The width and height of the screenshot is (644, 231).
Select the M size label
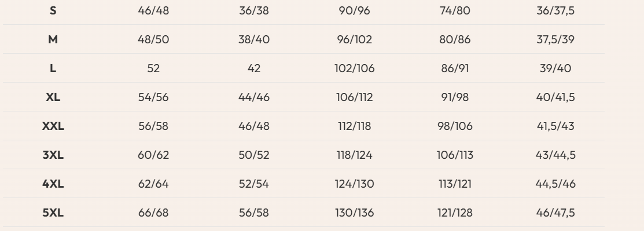coord(53,40)
